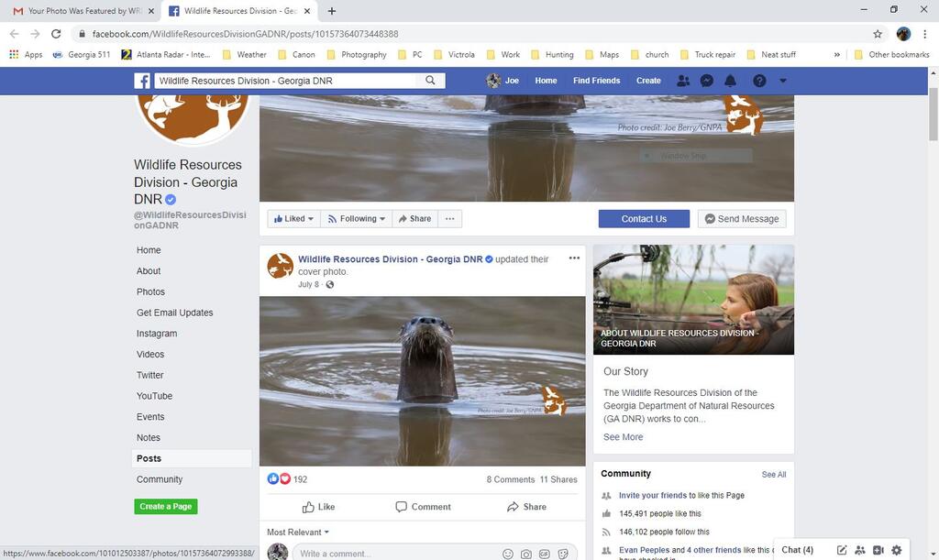Go back in browser history
Image resolution: width=939 pixels, height=560 pixels.
pos(15,34)
